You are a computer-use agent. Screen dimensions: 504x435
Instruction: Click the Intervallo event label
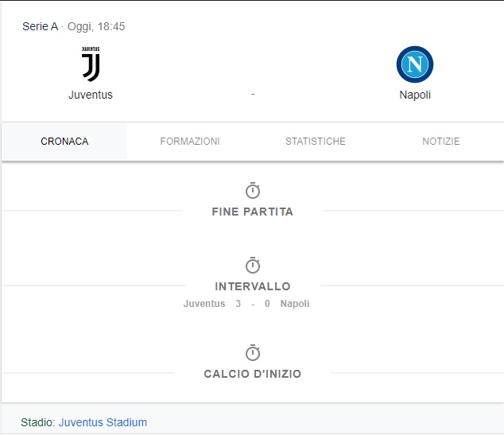253,286
